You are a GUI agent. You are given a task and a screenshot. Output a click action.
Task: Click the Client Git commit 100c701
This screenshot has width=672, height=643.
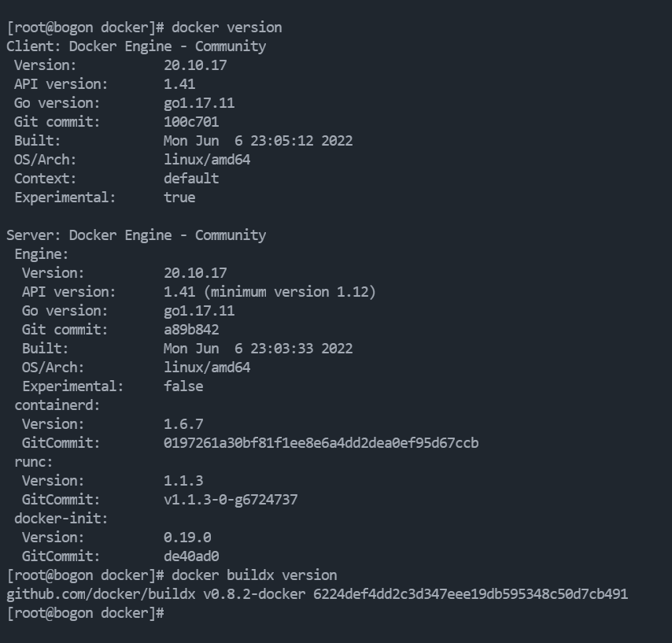coord(191,122)
